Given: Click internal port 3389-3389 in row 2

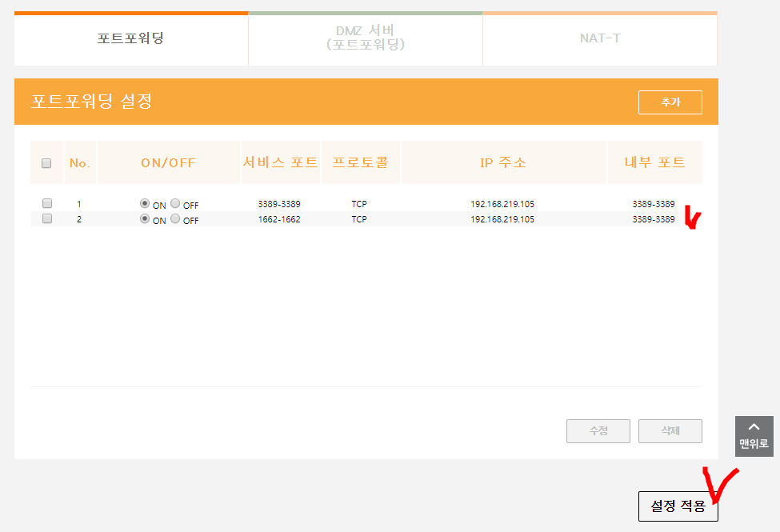Looking at the screenshot, I should (654, 219).
